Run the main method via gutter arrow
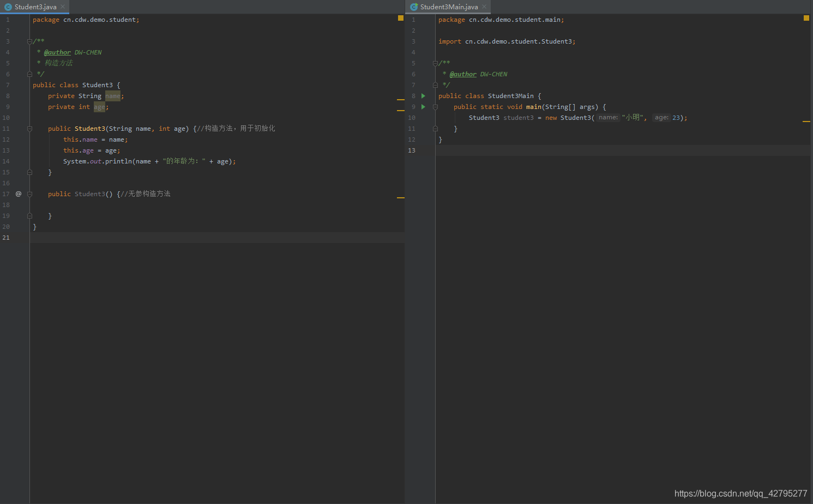Image resolution: width=813 pixels, height=504 pixels. point(423,107)
